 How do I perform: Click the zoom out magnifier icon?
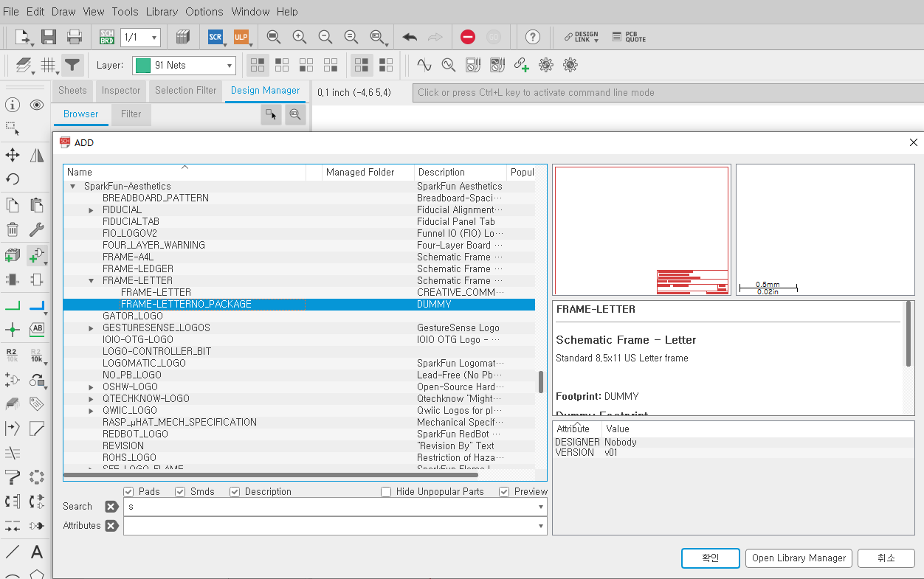[325, 37]
